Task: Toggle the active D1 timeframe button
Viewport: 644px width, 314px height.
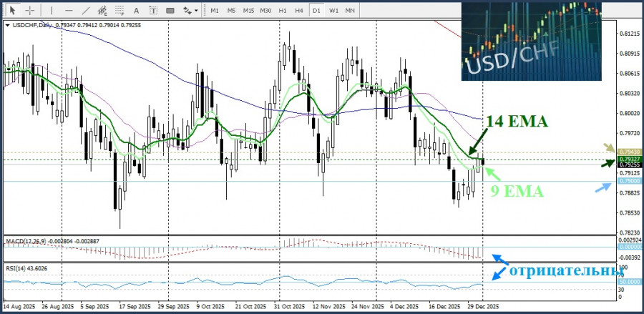Action: coord(316,10)
